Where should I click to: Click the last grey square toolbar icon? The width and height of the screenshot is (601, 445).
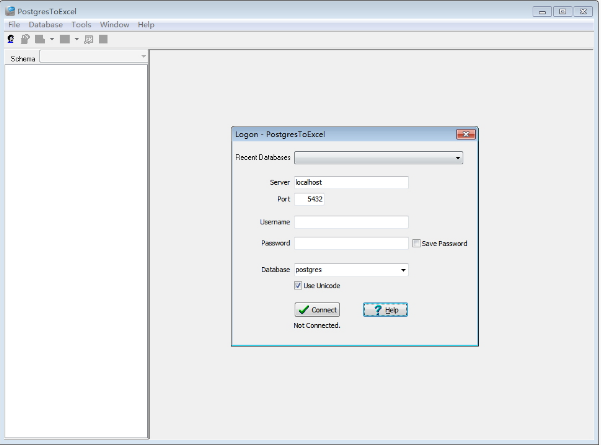click(x=103, y=39)
